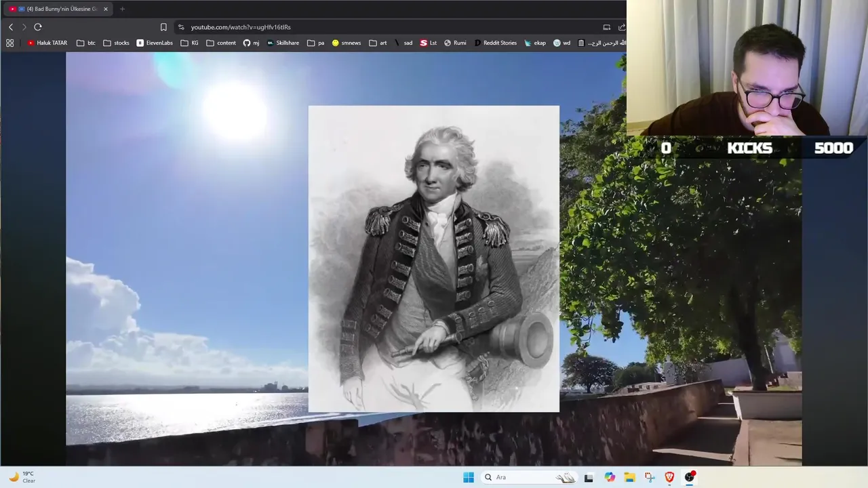Click the share icon in address bar
868x488 pixels.
(621, 27)
